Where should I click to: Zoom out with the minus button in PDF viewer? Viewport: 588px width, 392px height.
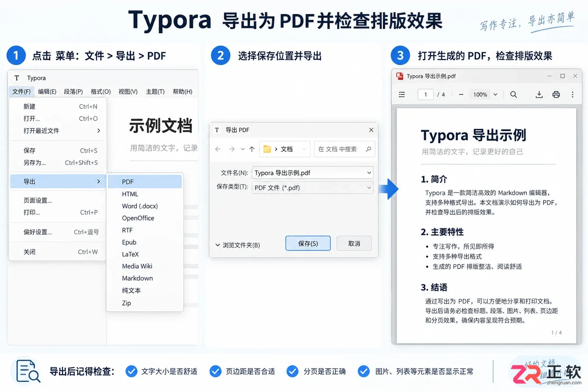(461, 95)
